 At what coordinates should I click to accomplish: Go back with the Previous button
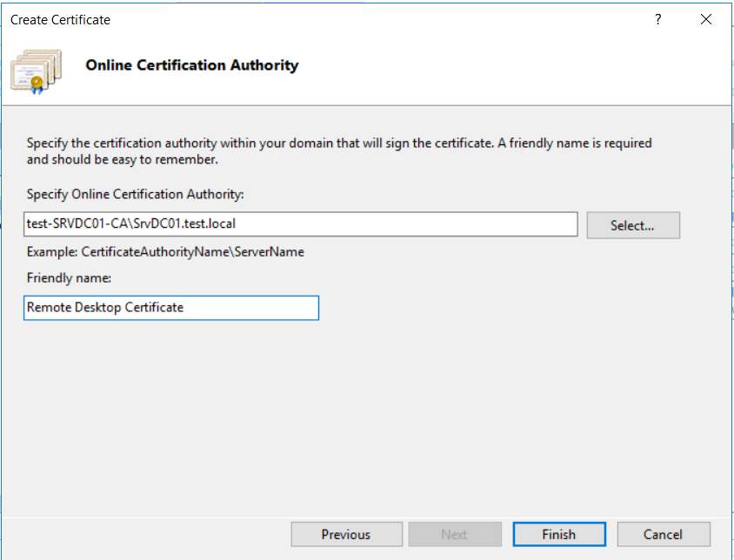tap(346, 534)
